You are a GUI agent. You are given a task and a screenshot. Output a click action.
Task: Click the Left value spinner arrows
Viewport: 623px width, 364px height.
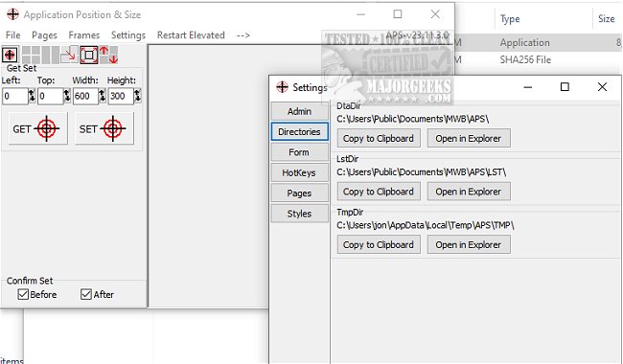(x=32, y=96)
